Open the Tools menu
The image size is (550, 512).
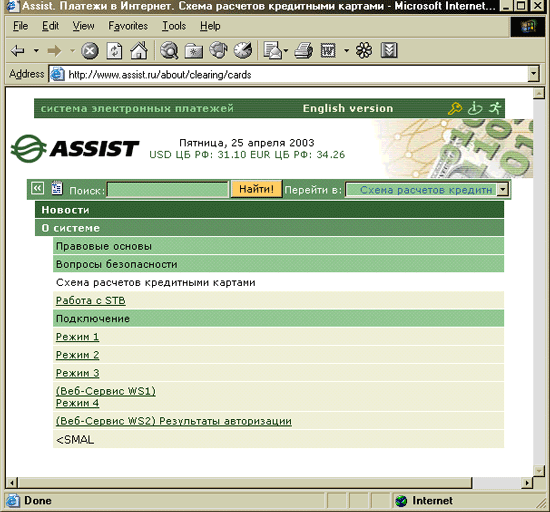pos(174,26)
